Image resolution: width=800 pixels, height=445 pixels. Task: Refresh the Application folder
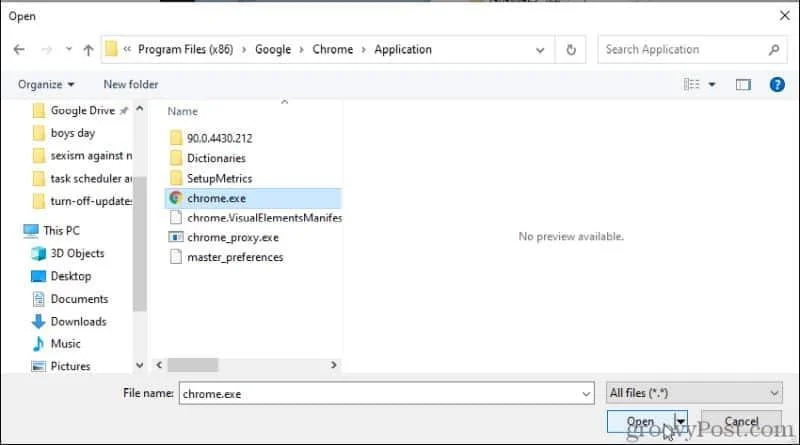pos(571,50)
